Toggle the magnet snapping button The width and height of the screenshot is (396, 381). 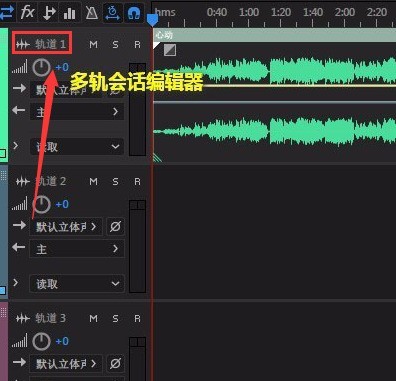pyautogui.click(x=134, y=12)
